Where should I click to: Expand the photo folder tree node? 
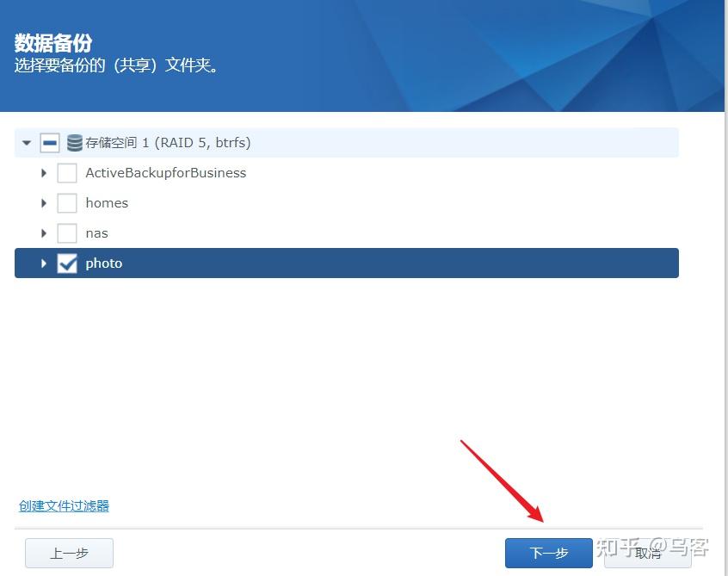coord(44,263)
